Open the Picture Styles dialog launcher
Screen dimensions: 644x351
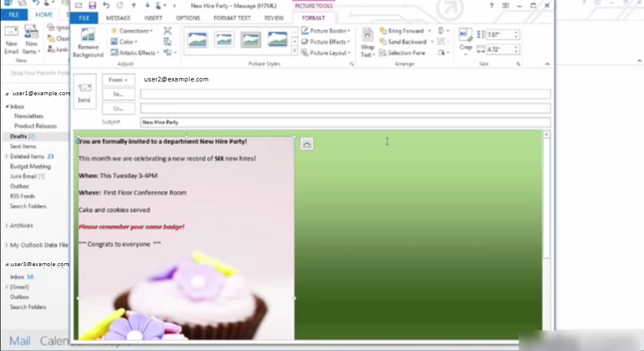[x=352, y=64]
